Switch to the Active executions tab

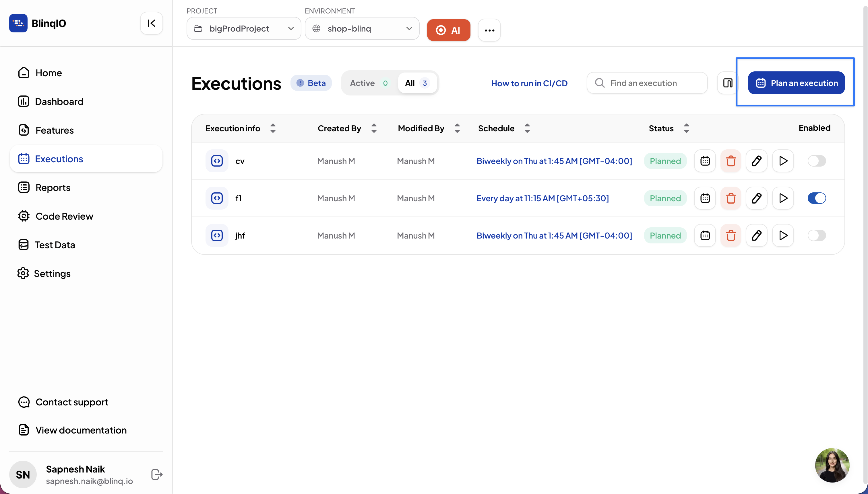click(x=369, y=83)
